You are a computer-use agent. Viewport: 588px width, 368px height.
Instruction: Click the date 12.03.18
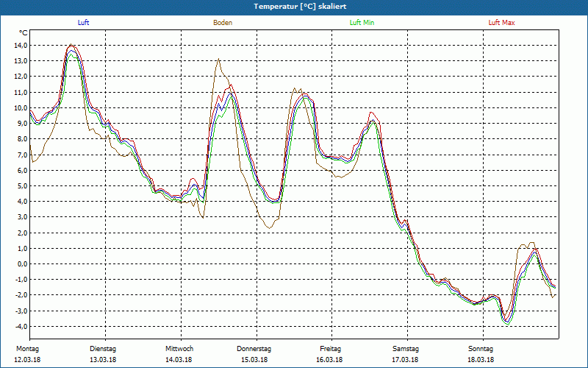(27, 360)
